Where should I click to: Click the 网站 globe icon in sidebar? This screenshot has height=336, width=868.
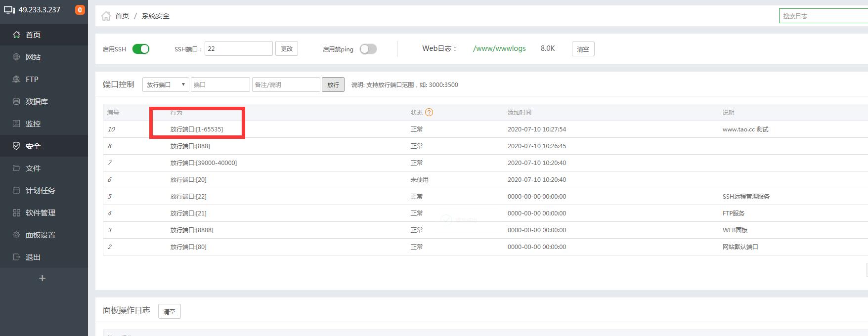16,57
